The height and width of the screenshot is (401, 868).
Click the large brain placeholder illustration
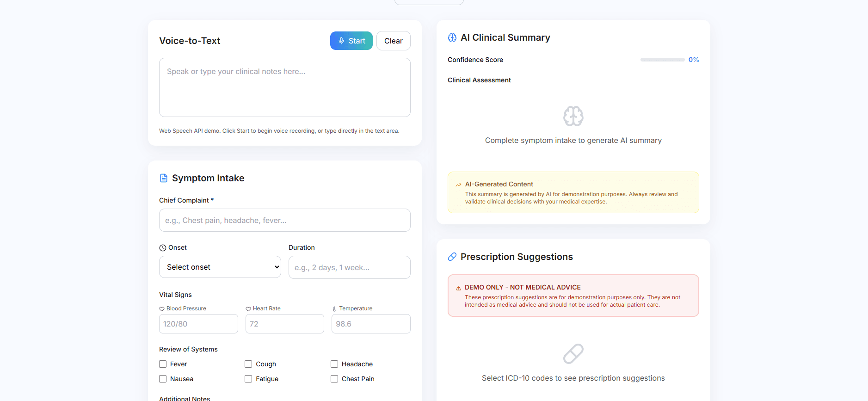pyautogui.click(x=573, y=116)
